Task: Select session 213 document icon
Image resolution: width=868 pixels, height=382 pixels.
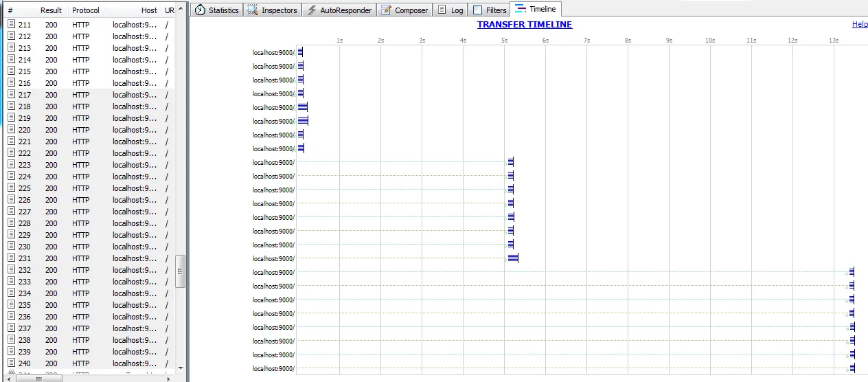Action: pos(11,48)
